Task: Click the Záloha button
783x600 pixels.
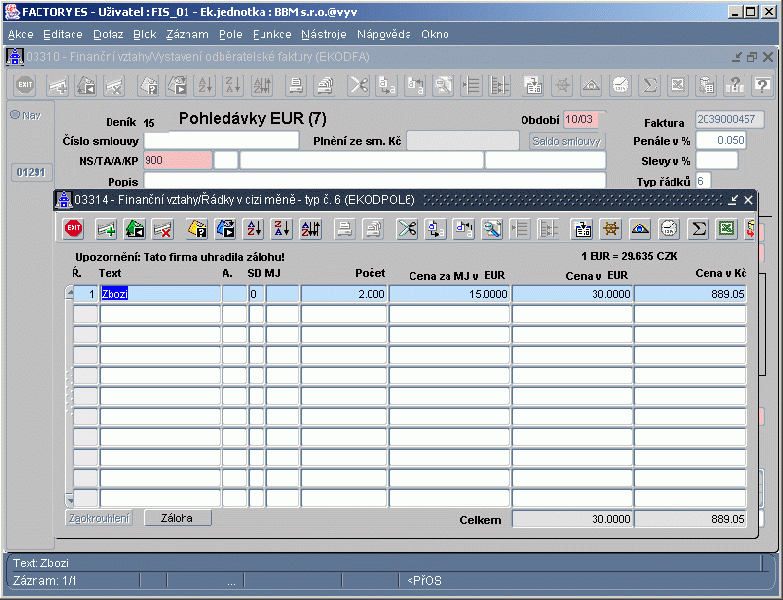Action: pos(177,518)
